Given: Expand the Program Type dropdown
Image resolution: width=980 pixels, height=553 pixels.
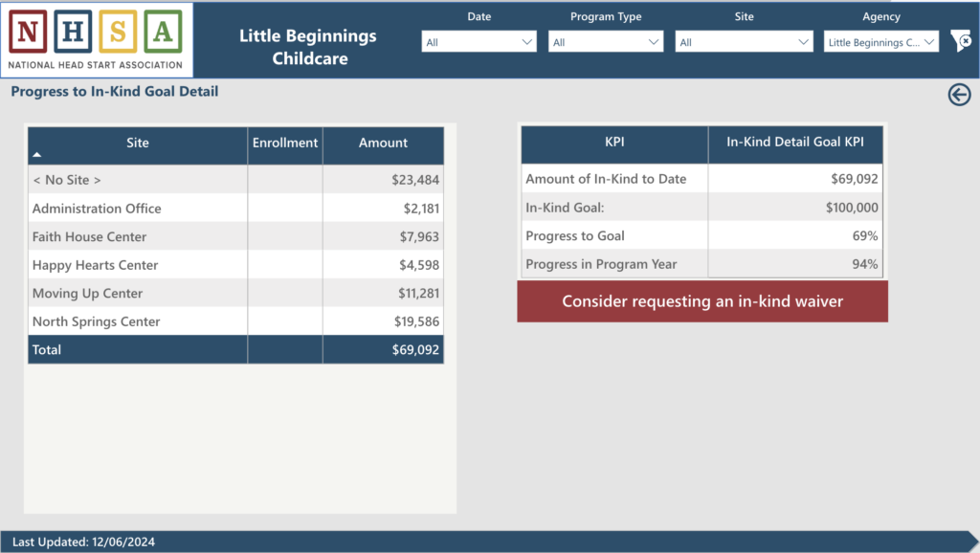Looking at the screenshot, I should tap(606, 42).
